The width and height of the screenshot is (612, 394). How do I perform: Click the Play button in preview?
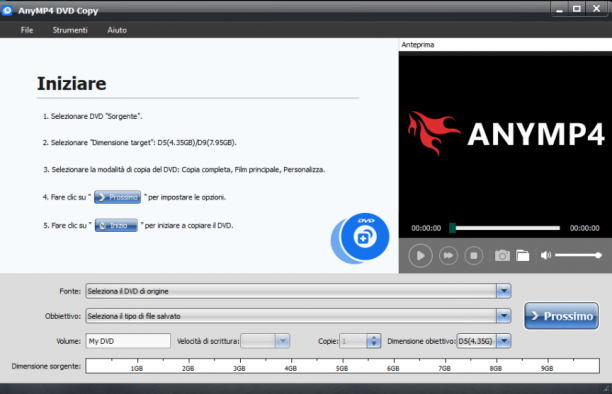(420, 256)
